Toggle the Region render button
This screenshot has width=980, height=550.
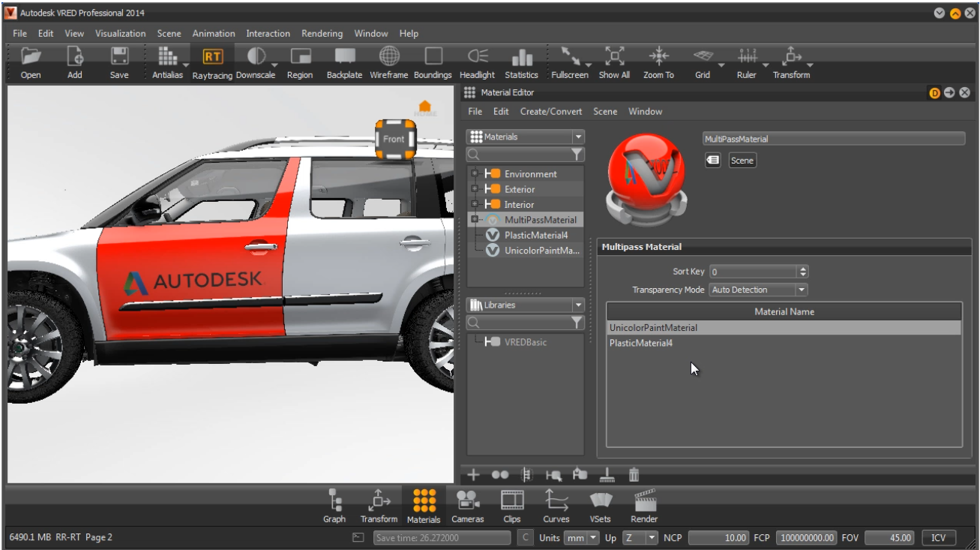[301, 56]
